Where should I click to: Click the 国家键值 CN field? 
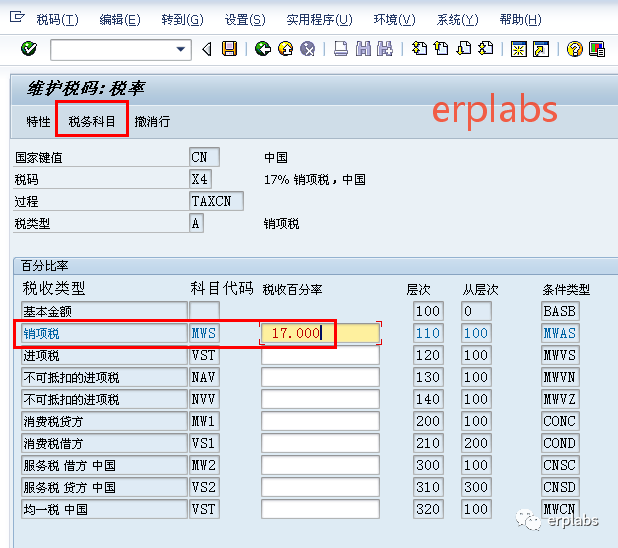click(204, 157)
